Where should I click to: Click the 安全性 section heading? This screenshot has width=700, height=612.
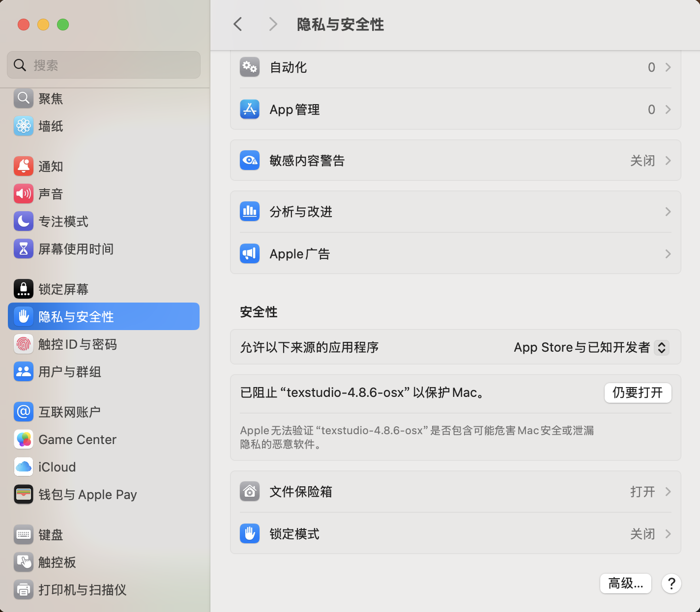coord(259,312)
